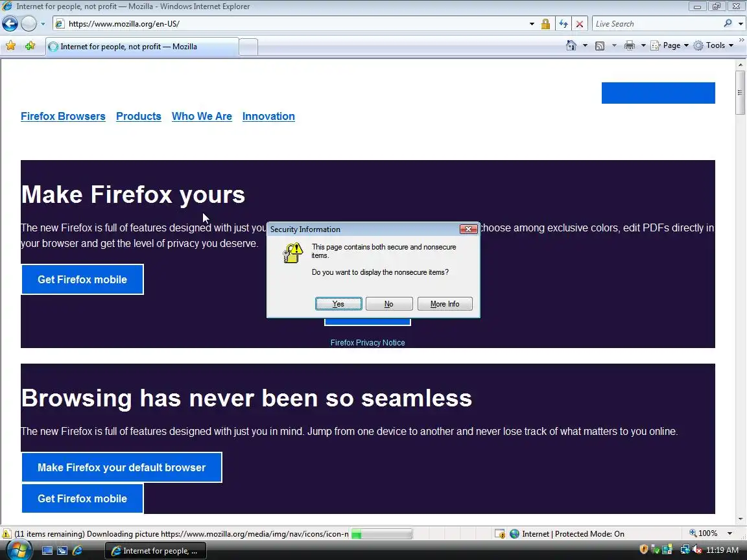The image size is (747, 560).
Task: Click the Internet for people taskbar button
Action: pos(156,550)
